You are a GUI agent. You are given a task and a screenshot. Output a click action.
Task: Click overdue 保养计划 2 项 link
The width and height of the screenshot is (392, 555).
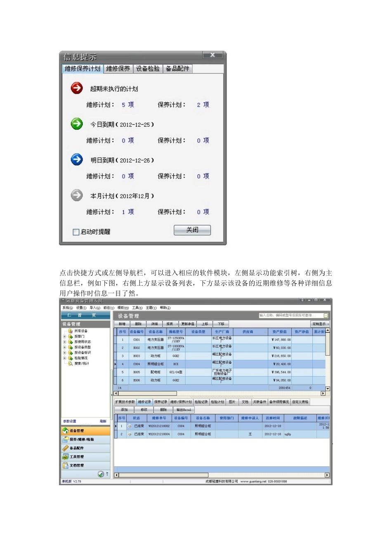(x=203, y=105)
